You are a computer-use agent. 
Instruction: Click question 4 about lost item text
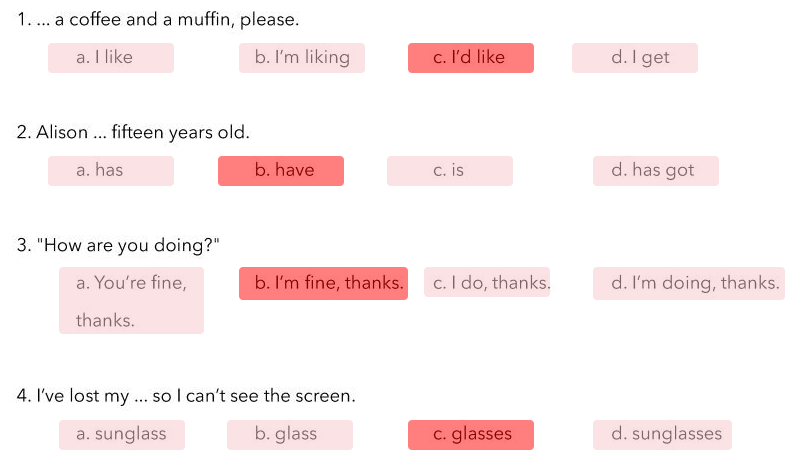click(x=186, y=396)
